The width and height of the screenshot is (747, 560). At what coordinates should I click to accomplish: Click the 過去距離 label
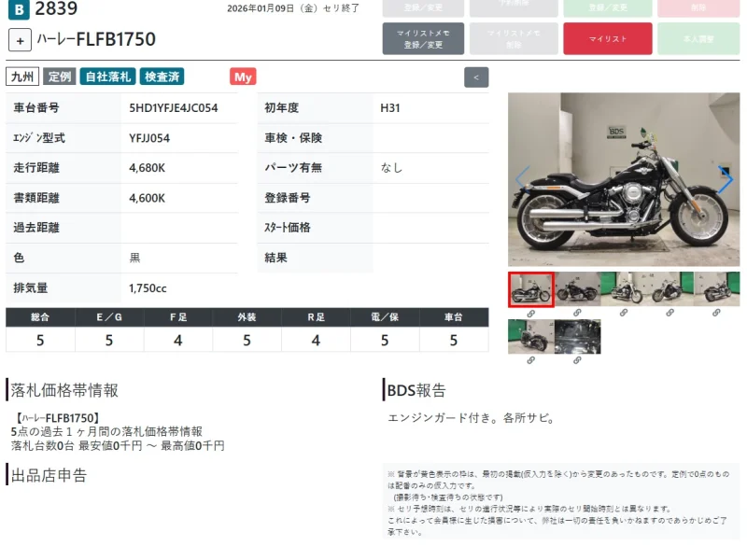pyautogui.click(x=36, y=228)
